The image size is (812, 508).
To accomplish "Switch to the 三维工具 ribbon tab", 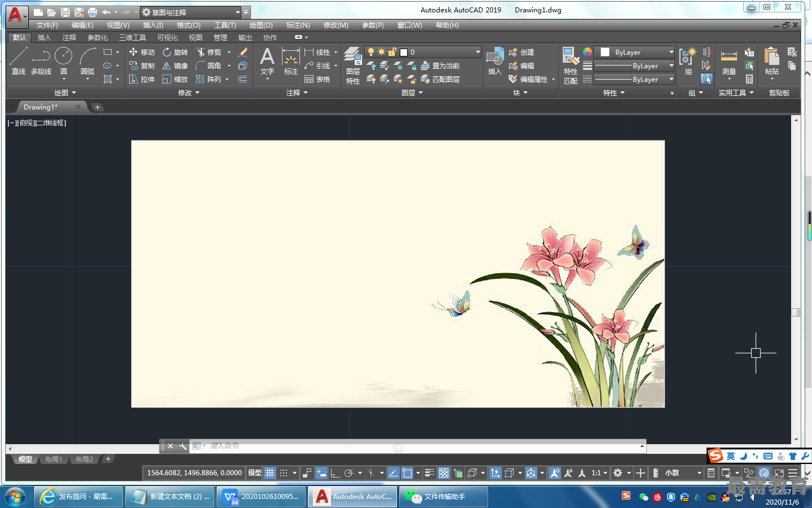I will tap(133, 38).
